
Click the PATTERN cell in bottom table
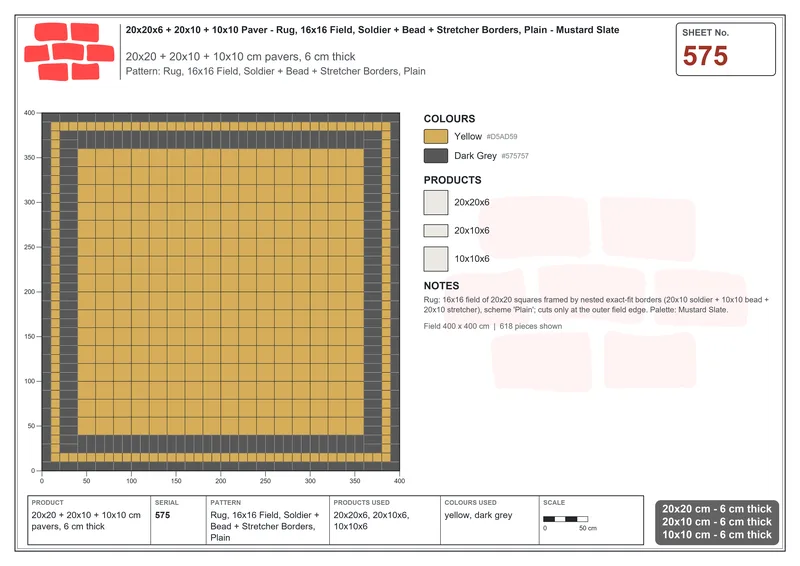click(x=268, y=520)
